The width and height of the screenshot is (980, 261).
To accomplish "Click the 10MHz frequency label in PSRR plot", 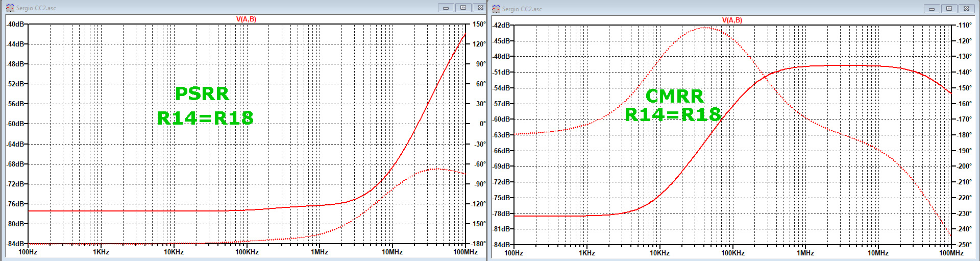I will pyautogui.click(x=393, y=252).
